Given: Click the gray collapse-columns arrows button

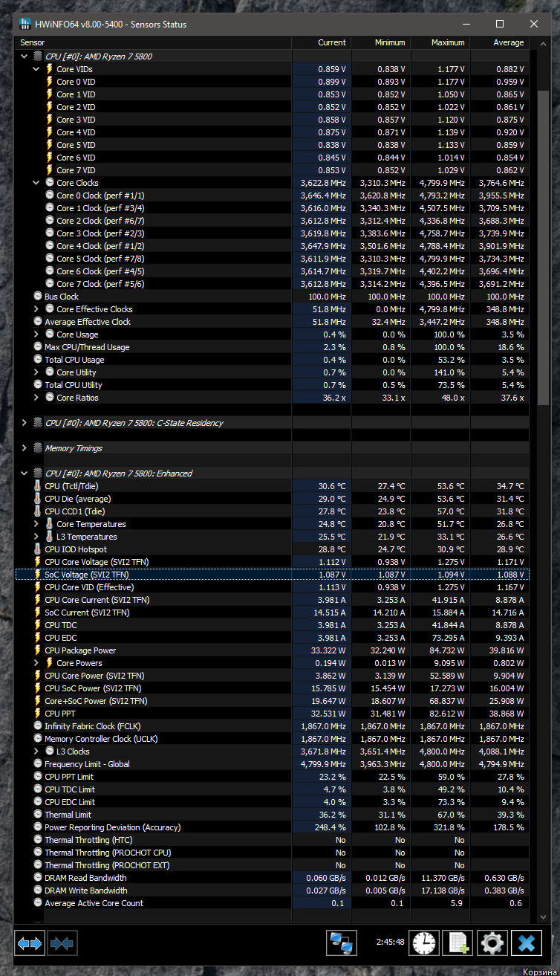Looking at the screenshot, I should pyautogui.click(x=62, y=943).
